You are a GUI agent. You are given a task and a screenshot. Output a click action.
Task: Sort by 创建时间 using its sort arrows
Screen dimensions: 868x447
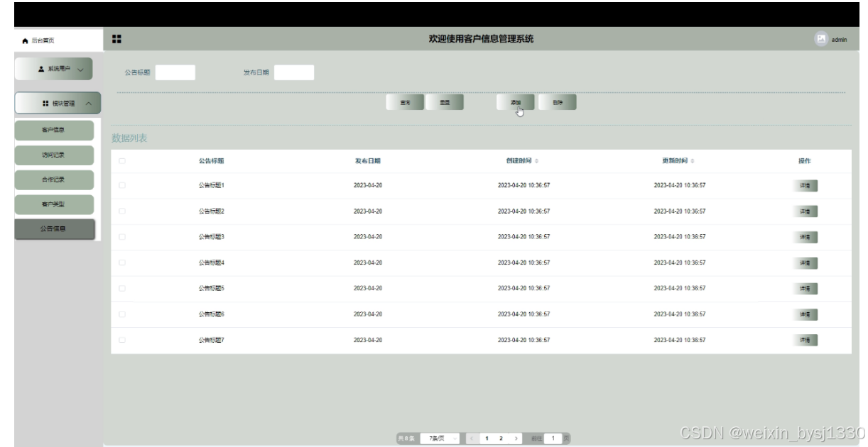coord(536,161)
